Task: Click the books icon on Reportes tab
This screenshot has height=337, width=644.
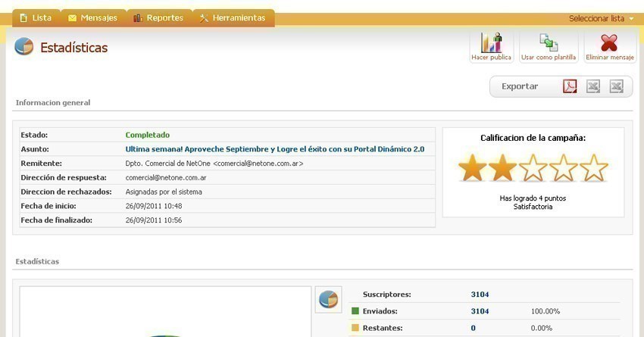Action: (138, 18)
